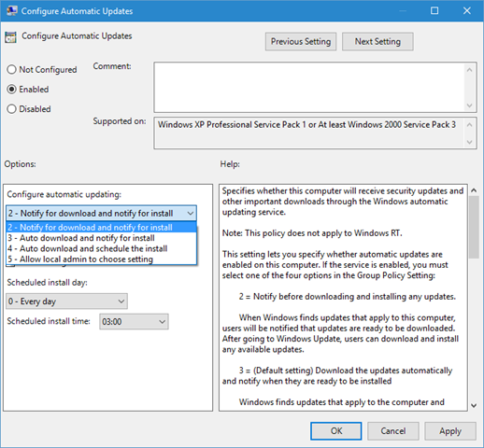This screenshot has width=484, height=448.
Task: Choose 3 - Auto download and notify for install
Action: (x=101, y=238)
